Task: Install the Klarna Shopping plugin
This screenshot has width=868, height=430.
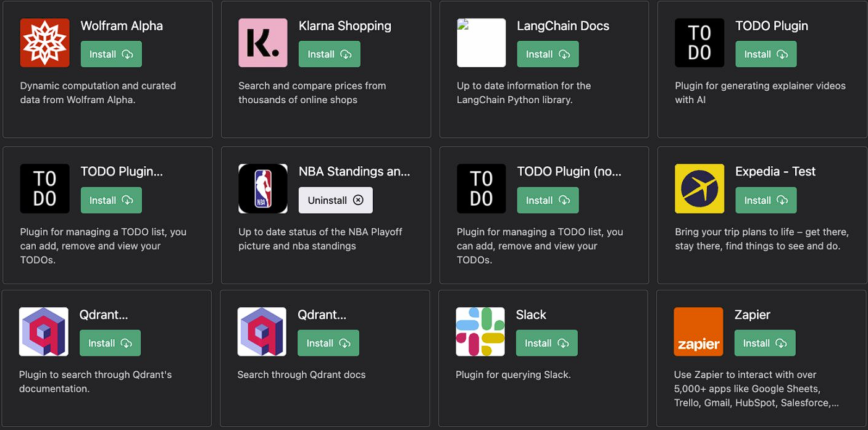Action: 330,54
